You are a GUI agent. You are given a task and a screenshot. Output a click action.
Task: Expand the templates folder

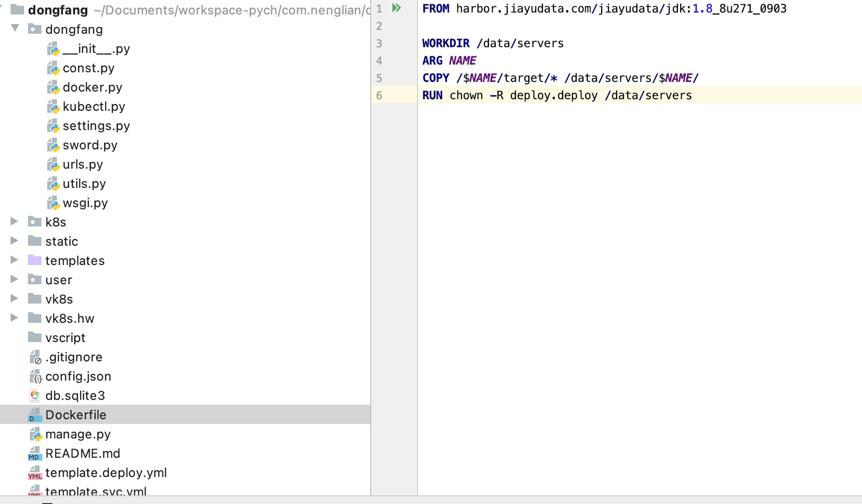[14, 260]
